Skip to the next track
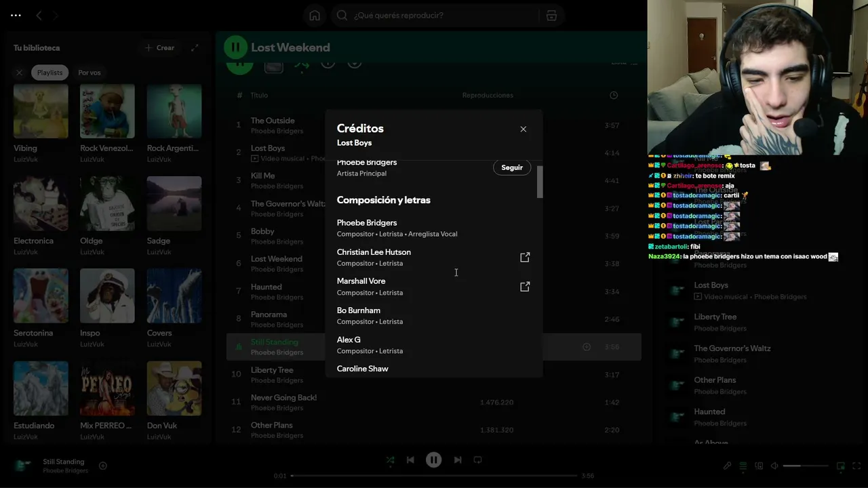Image resolution: width=868 pixels, height=488 pixels. [x=458, y=460]
